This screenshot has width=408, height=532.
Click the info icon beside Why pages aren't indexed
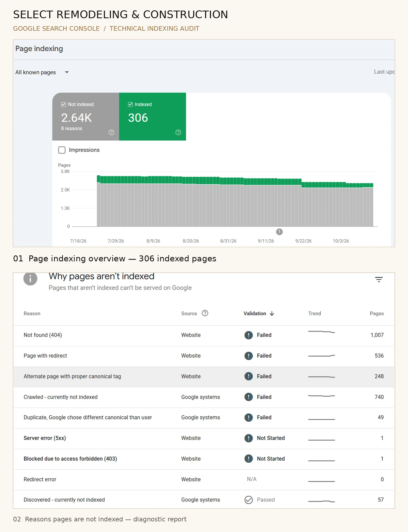click(30, 279)
